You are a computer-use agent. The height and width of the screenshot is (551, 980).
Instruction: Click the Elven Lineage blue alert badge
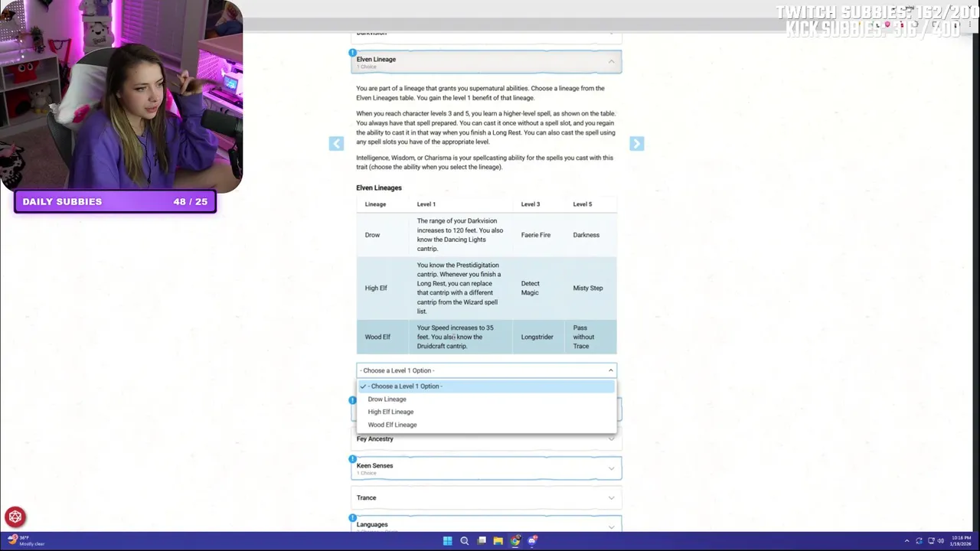pyautogui.click(x=352, y=53)
